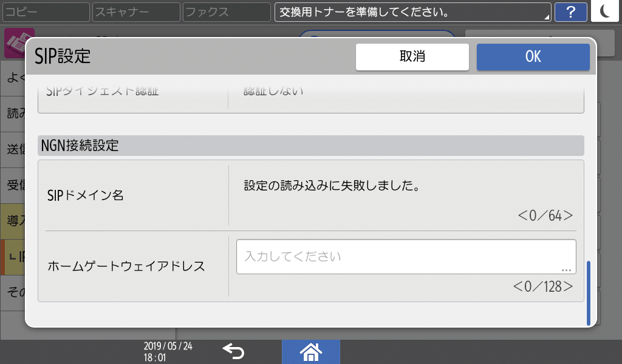
Task: Switch to the コピー tab
Action: click(x=46, y=12)
